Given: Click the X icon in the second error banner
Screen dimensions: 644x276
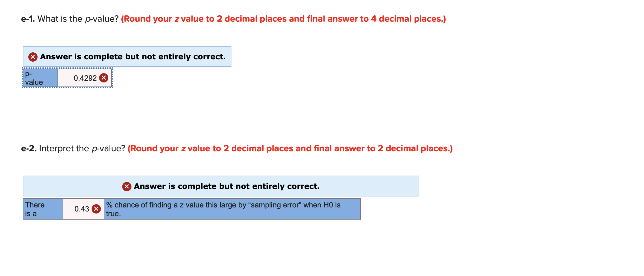Looking at the screenshot, I should pyautogui.click(x=126, y=187).
